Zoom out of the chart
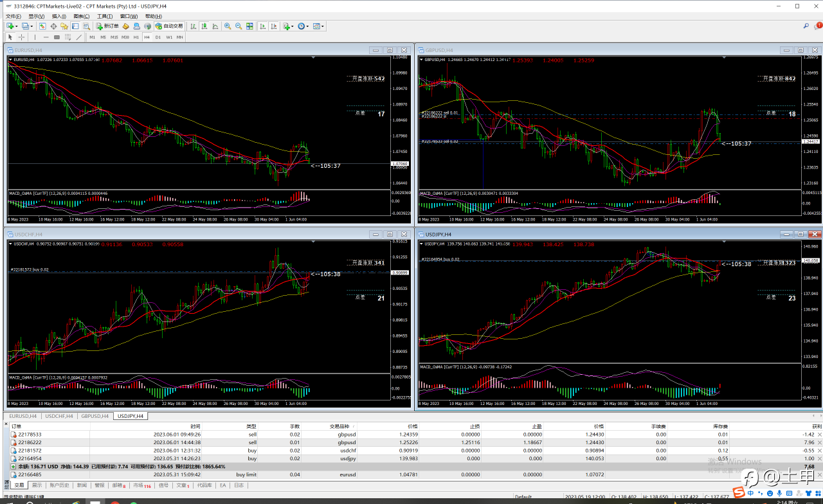The height and width of the screenshot is (504, 823). coord(239,26)
